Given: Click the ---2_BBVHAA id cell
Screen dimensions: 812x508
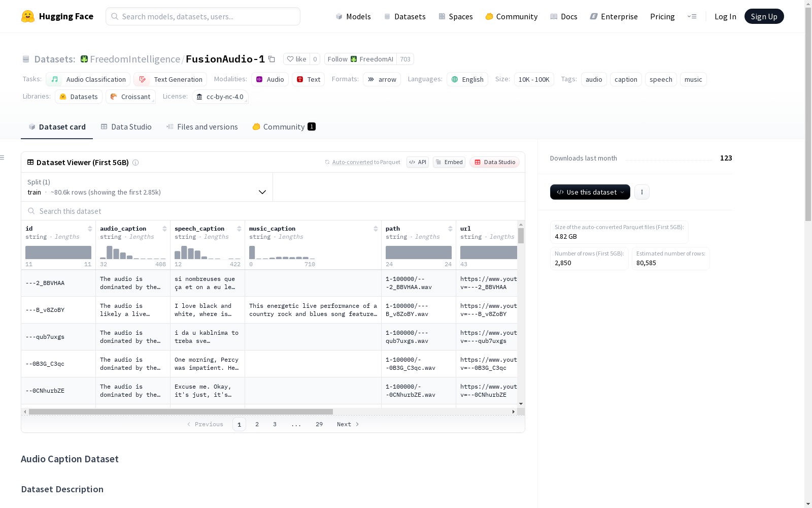Looking at the screenshot, I should coord(58,283).
